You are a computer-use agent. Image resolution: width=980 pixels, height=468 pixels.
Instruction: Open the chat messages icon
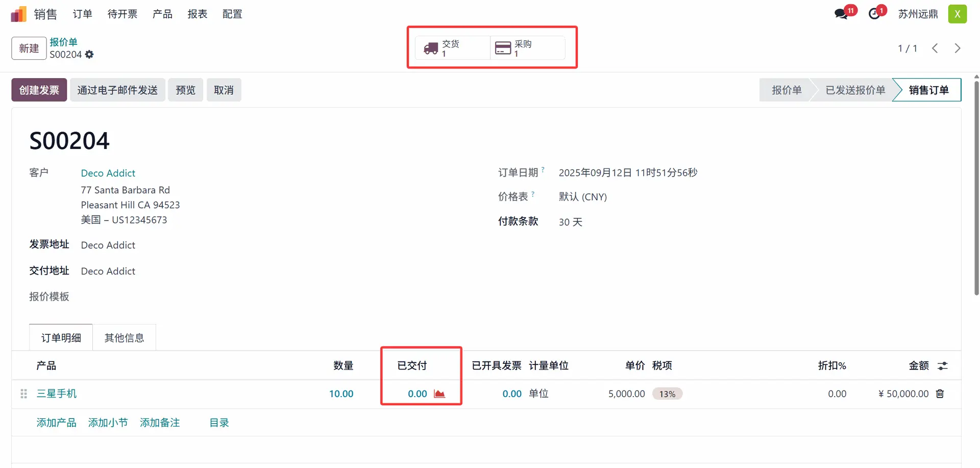click(x=841, y=14)
